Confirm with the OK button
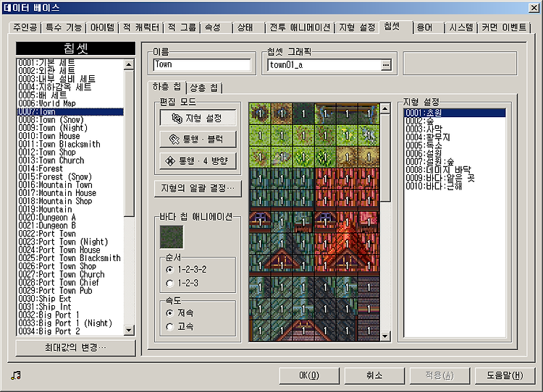The image size is (543, 392). [x=309, y=375]
